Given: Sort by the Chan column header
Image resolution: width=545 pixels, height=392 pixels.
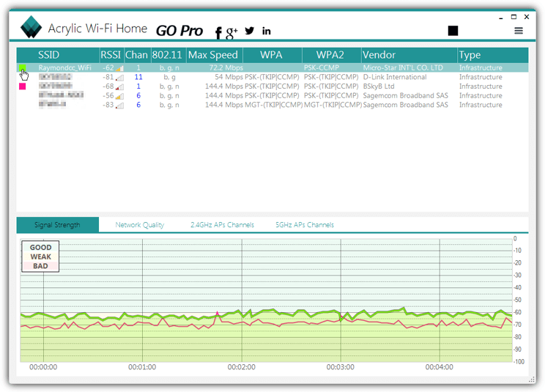Looking at the screenshot, I should 136,55.
